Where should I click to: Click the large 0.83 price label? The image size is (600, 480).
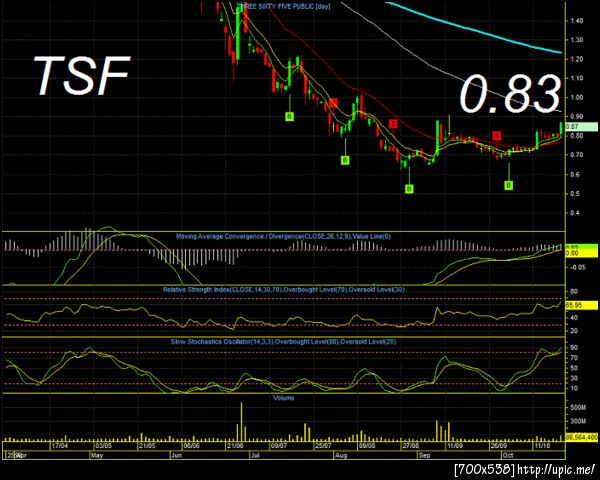pos(510,94)
